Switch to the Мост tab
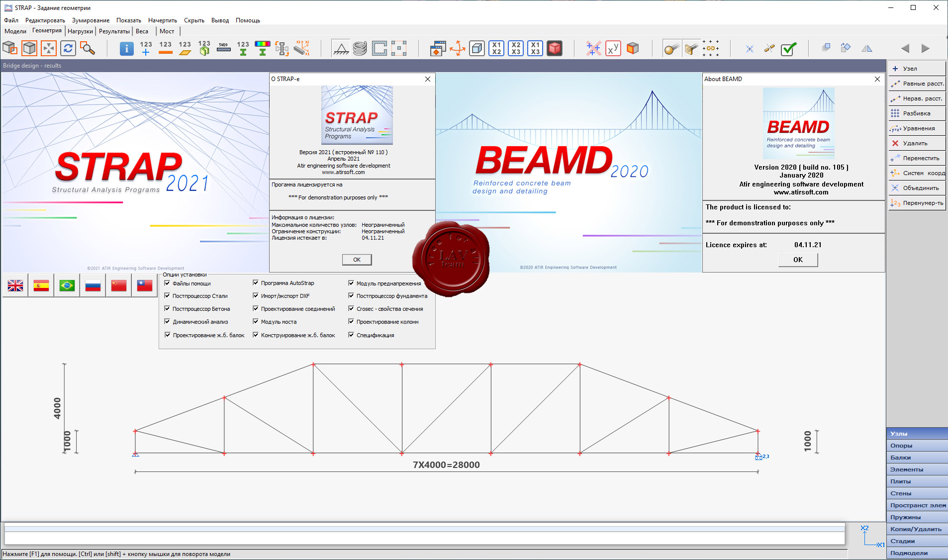 tap(167, 31)
